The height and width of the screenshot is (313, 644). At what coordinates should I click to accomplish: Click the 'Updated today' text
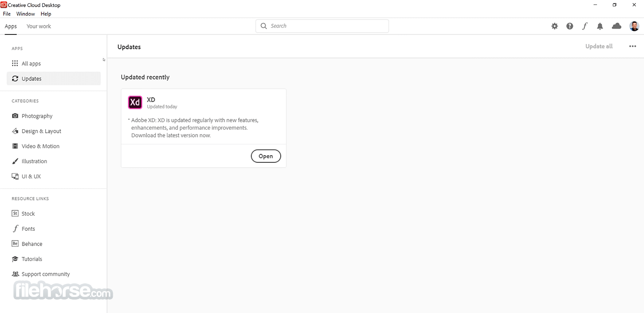pos(162,107)
